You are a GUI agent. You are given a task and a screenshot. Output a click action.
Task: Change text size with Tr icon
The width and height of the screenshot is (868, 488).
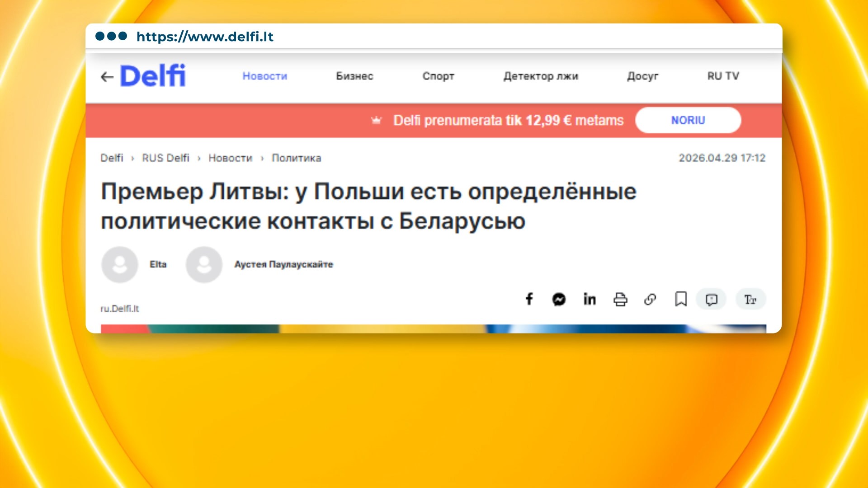750,299
